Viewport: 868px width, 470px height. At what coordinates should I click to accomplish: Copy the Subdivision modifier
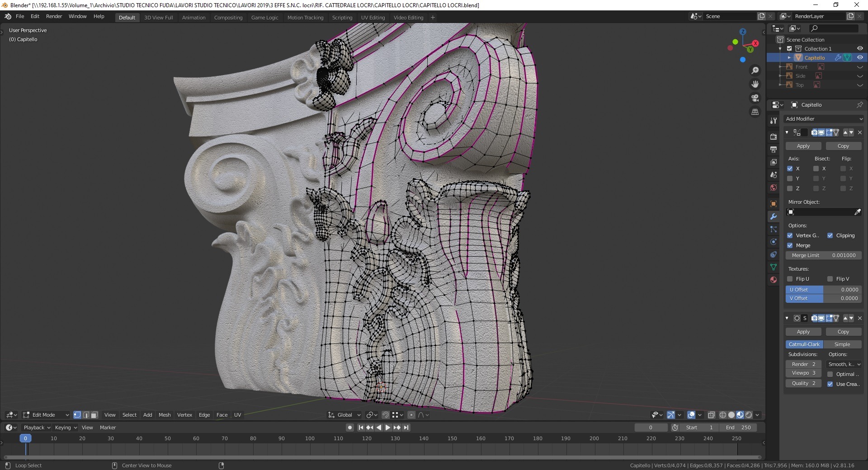pos(844,332)
